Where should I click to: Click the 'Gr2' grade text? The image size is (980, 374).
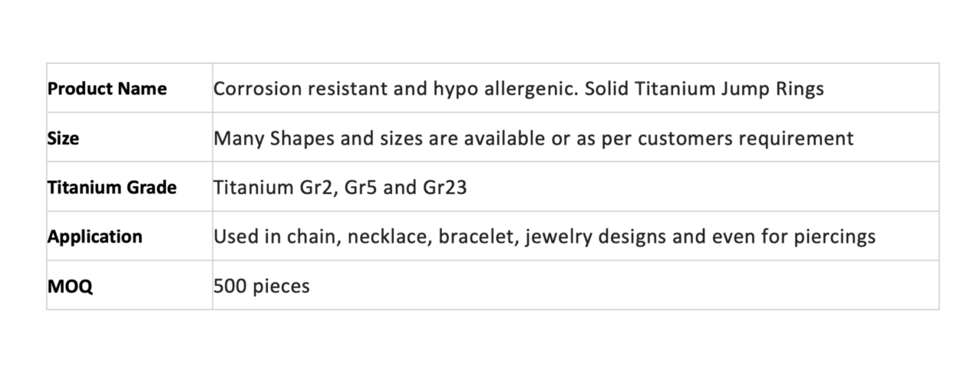coord(313,187)
